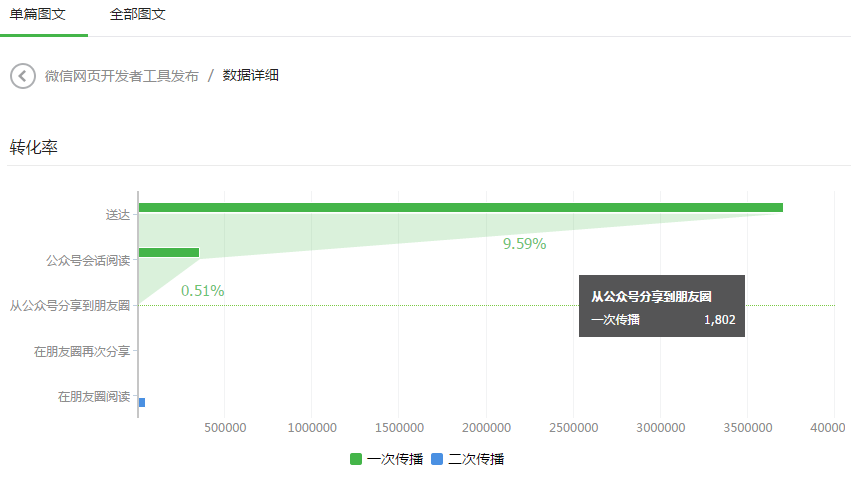This screenshot has height=493, width=851.
Task: Click the 0.51% conversion rate value
Action: click(202, 291)
